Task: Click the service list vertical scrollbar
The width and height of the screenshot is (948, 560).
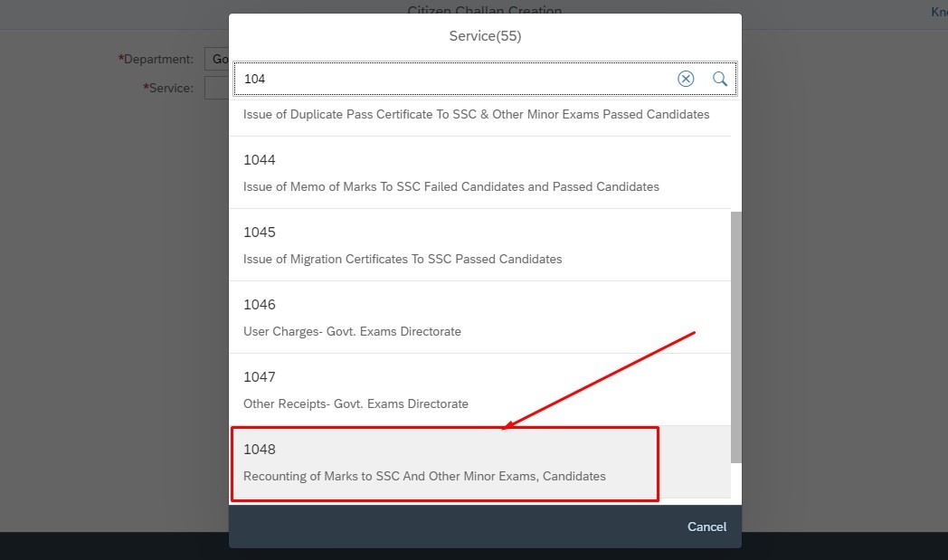Action: 735,337
